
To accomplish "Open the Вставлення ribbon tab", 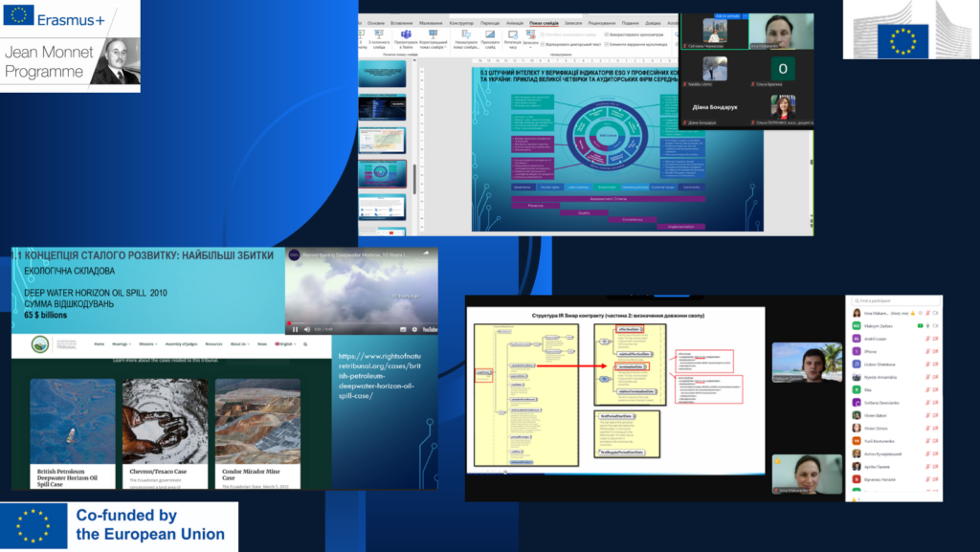I will coord(402,23).
